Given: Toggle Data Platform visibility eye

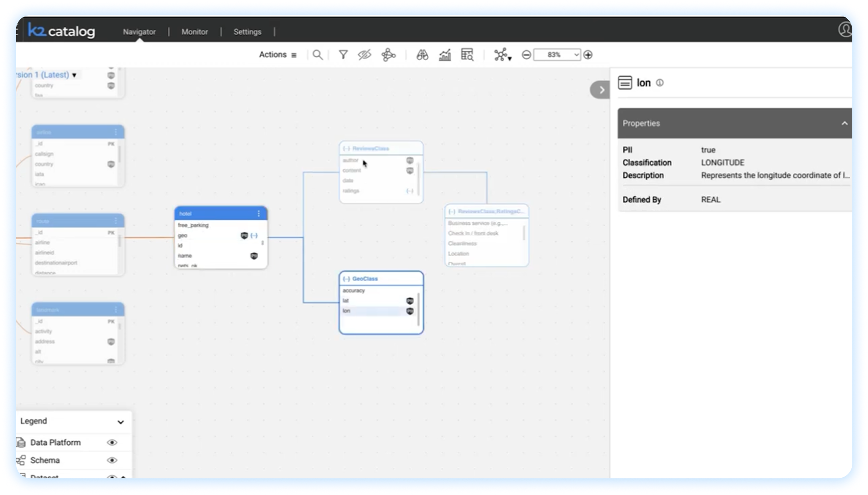Looking at the screenshot, I should click(112, 442).
